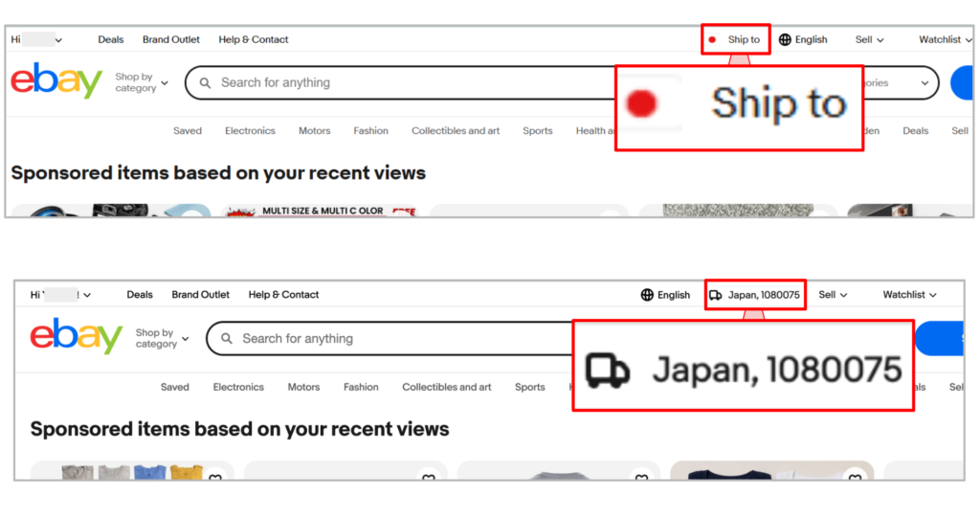The width and height of the screenshot is (980, 518).
Task: Go to Saved tab in bottom screenshot
Action: 174,387
